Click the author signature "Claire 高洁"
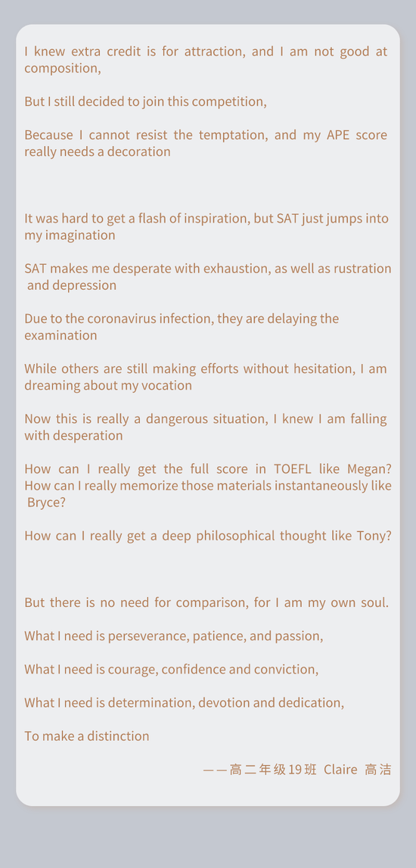Viewport: 416px width, 868px height. point(358,770)
